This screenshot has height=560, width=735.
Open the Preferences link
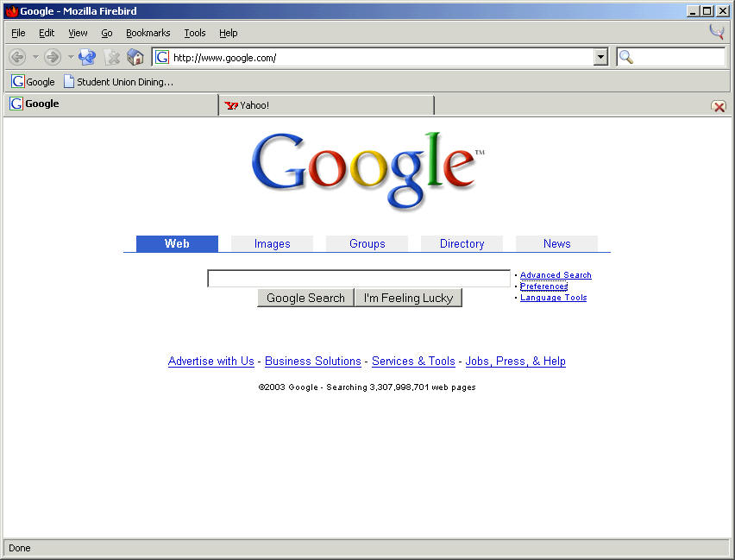(x=543, y=286)
